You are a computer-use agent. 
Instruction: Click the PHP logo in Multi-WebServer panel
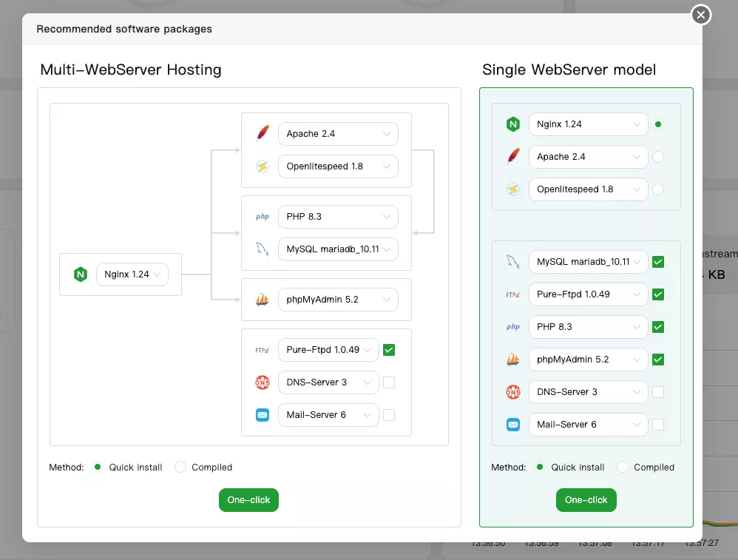click(x=262, y=217)
